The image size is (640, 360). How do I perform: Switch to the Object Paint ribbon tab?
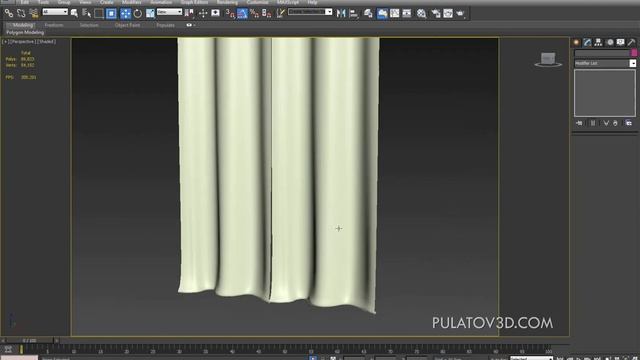tap(127, 25)
